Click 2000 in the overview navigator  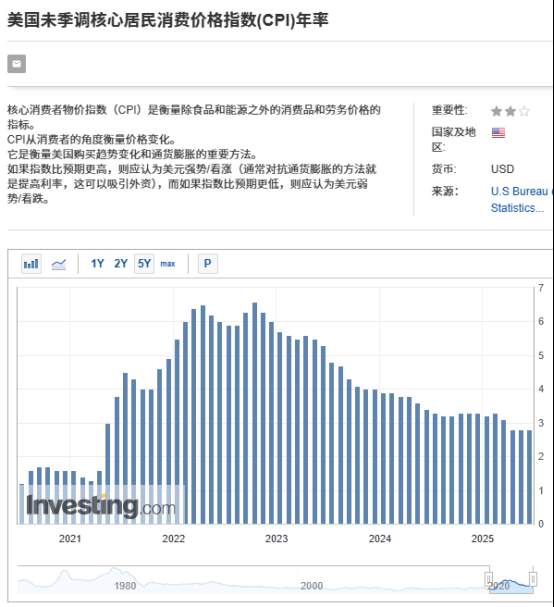tap(312, 586)
